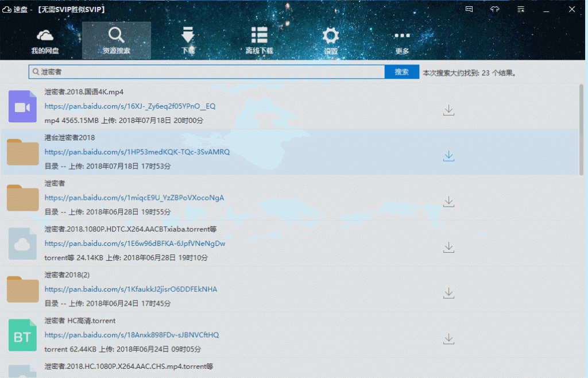Select title 泄密者.2018.1080P.HDTC.X264.AACBTxiaba.torrent等
Image resolution: width=588 pixels, height=378 pixels.
[130, 229]
